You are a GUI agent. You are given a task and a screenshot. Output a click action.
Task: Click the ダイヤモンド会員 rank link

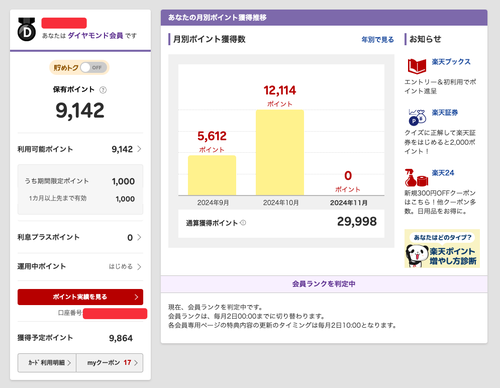[95, 35]
